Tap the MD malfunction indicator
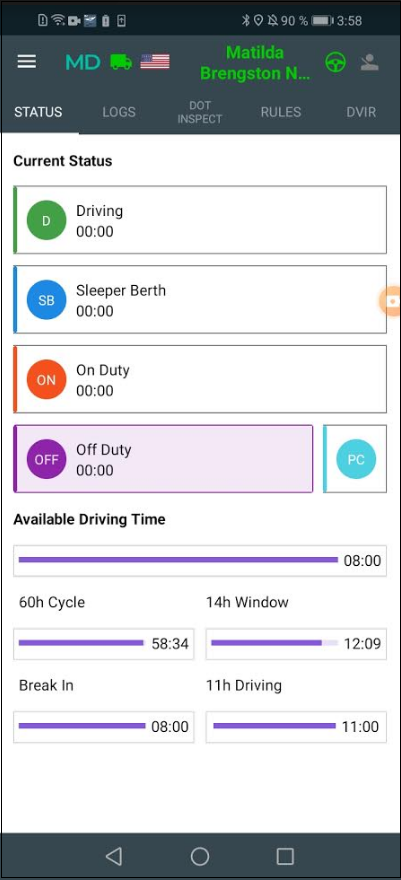This screenshot has width=401, height=880. click(83, 62)
